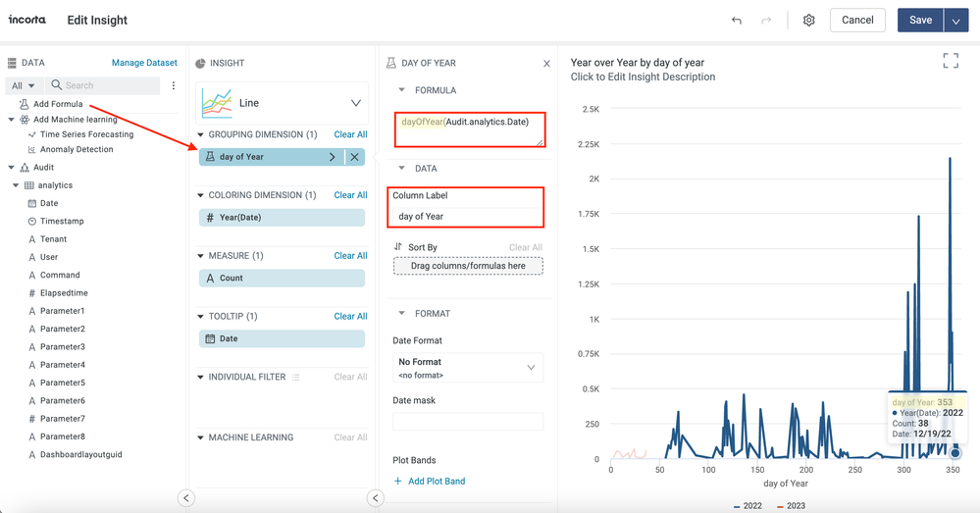Click the Add Formula item

[57, 104]
